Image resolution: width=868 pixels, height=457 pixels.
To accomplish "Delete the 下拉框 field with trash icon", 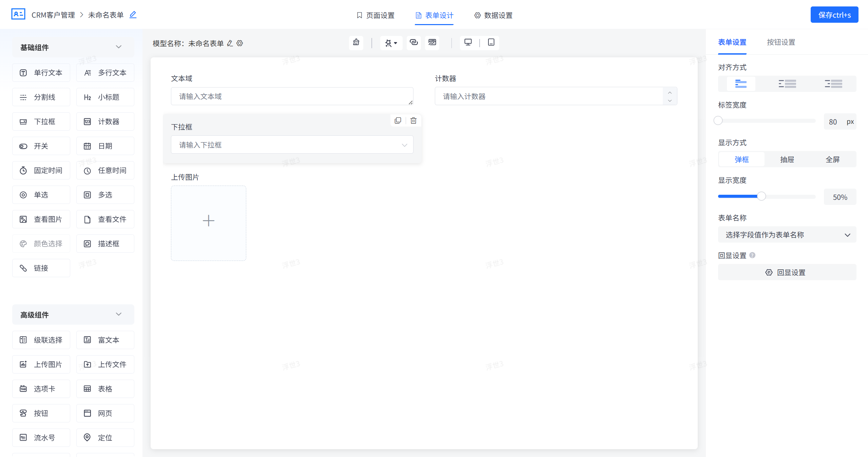I will pos(413,120).
